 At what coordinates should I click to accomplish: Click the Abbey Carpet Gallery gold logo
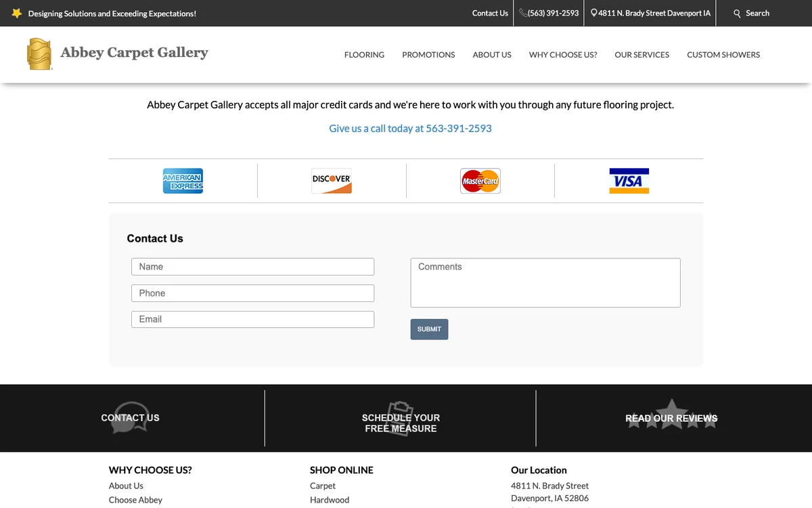[x=39, y=54]
